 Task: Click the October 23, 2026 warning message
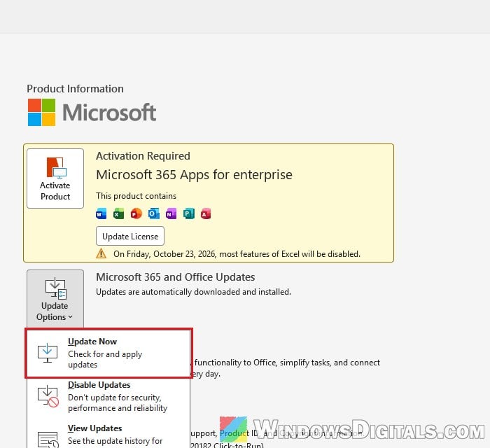pos(237,254)
